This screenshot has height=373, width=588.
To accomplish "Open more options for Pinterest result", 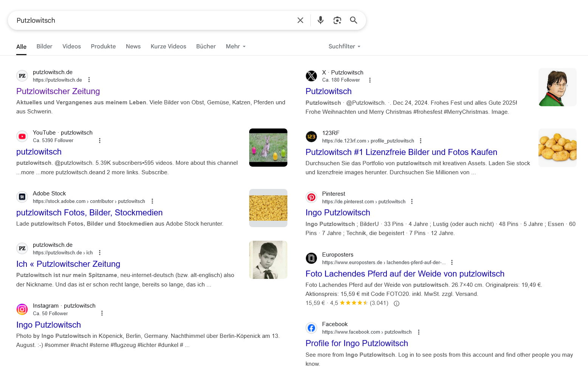I will coord(412,201).
